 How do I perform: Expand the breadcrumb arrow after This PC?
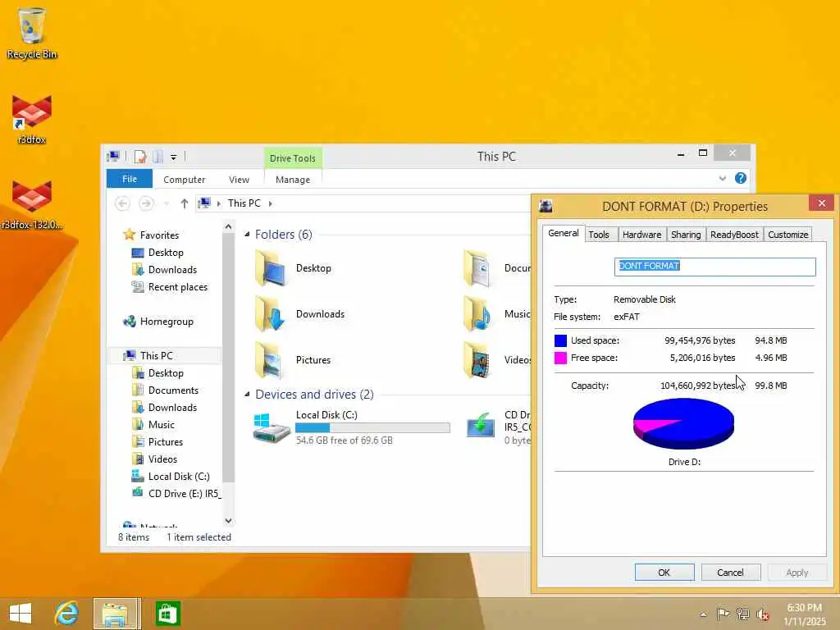(271, 203)
